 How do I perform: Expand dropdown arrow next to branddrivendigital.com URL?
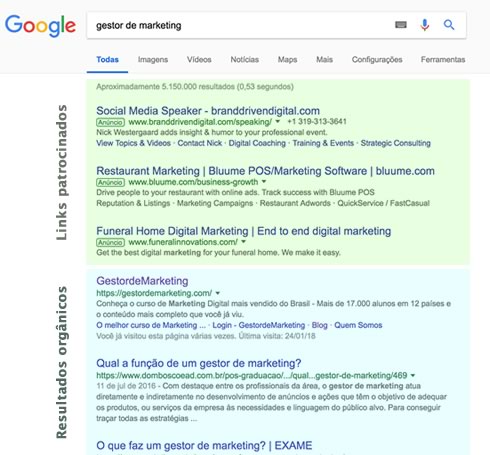pos(278,122)
